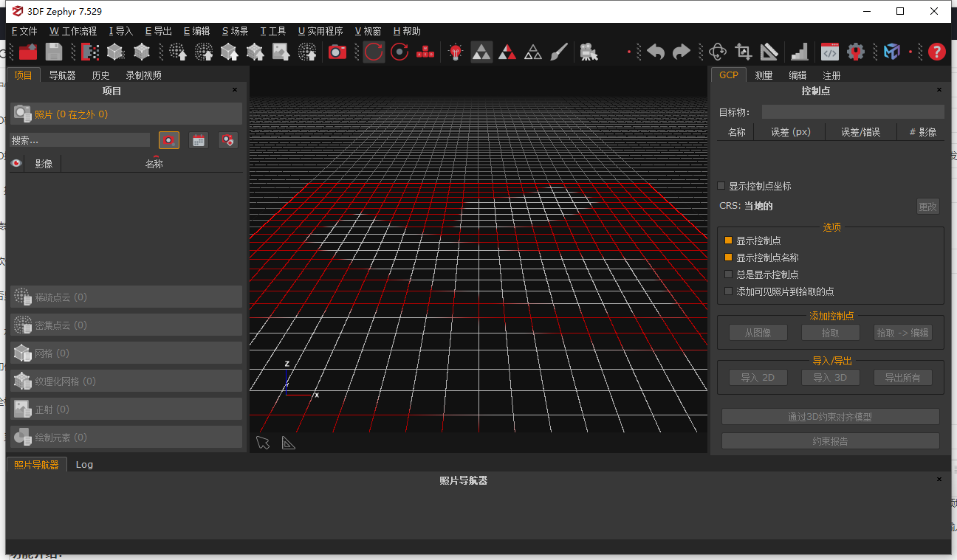Click the triangle ruler measurement icon
957x560 pixels.
click(769, 52)
